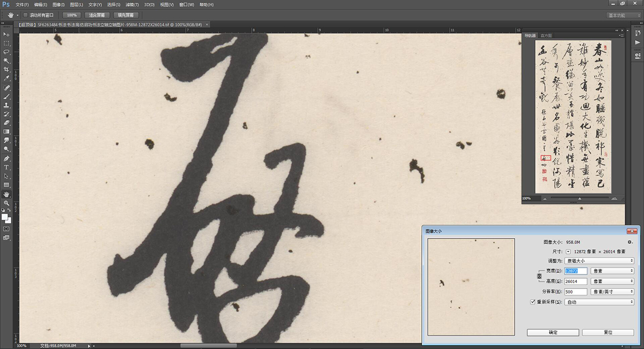Select the Zoom tool
644x349 pixels.
[x=6, y=203]
